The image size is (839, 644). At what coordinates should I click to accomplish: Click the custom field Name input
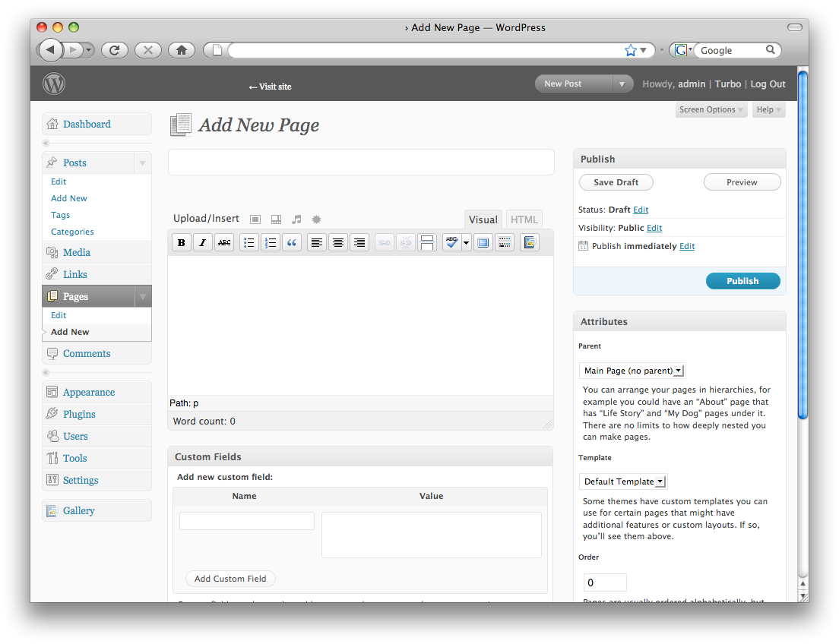247,521
